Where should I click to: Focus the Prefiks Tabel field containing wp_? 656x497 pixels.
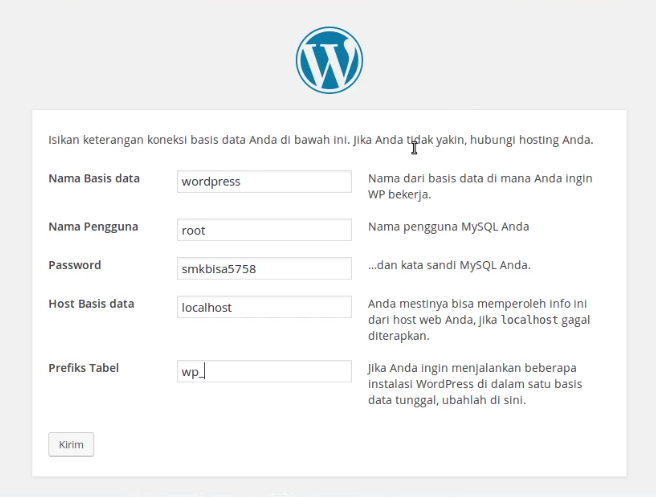pyautogui.click(x=264, y=371)
